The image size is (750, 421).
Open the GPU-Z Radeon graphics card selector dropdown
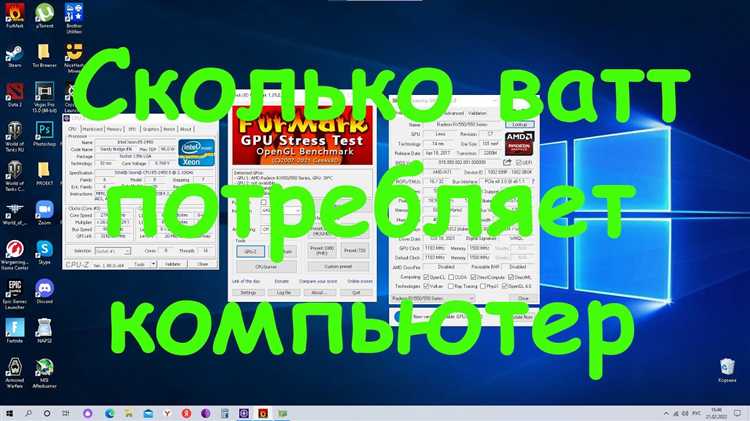coord(433,298)
